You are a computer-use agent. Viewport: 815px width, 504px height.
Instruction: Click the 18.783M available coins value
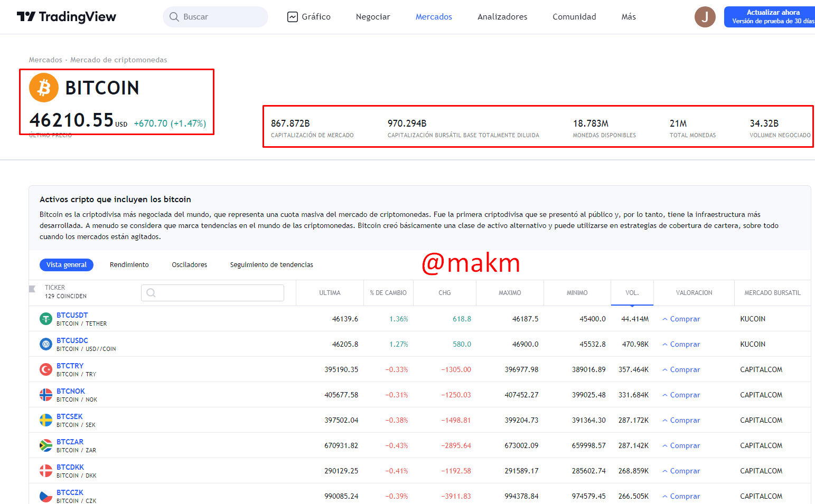tap(591, 123)
